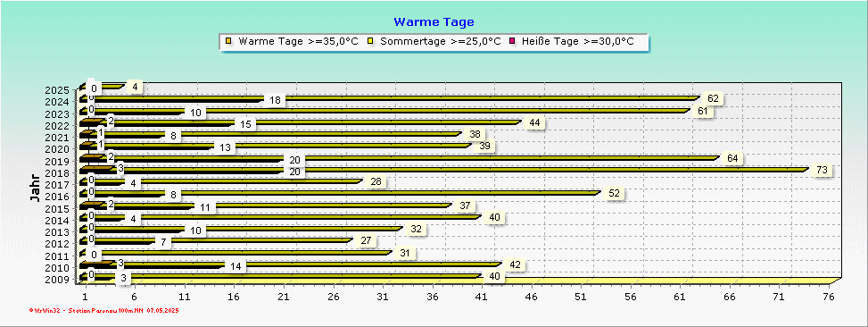Click value label 13 on the 2020 bar

click(x=226, y=148)
